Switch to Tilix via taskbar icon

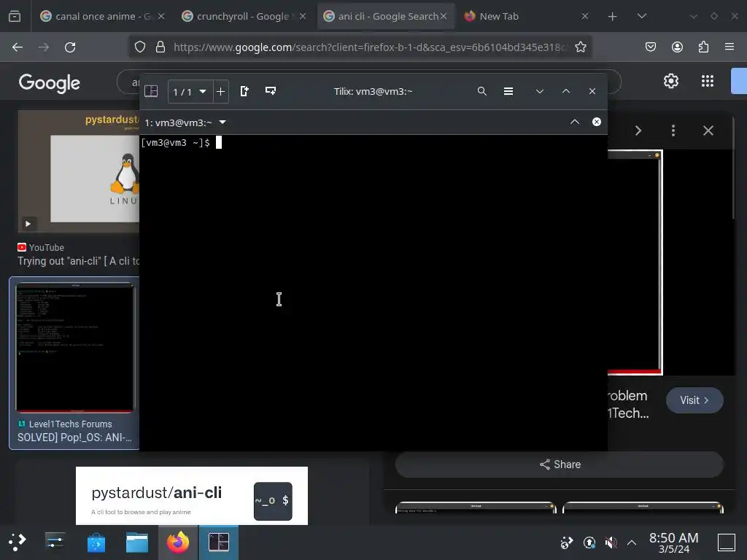point(219,542)
